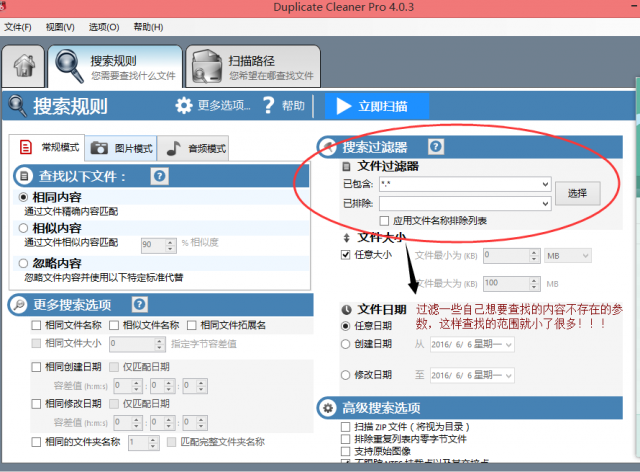The image size is (640, 472).
Task: Enable 相似文件名称 checkbox
Action: tap(113, 325)
